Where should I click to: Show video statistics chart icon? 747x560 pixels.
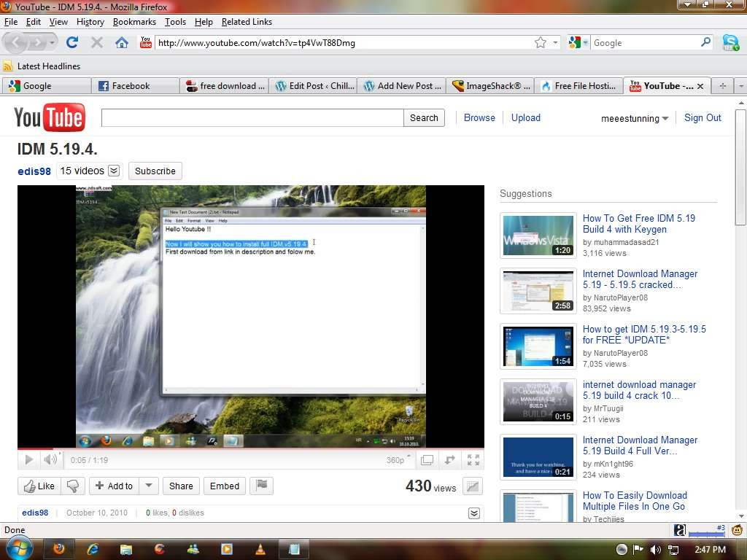pyautogui.click(x=472, y=486)
